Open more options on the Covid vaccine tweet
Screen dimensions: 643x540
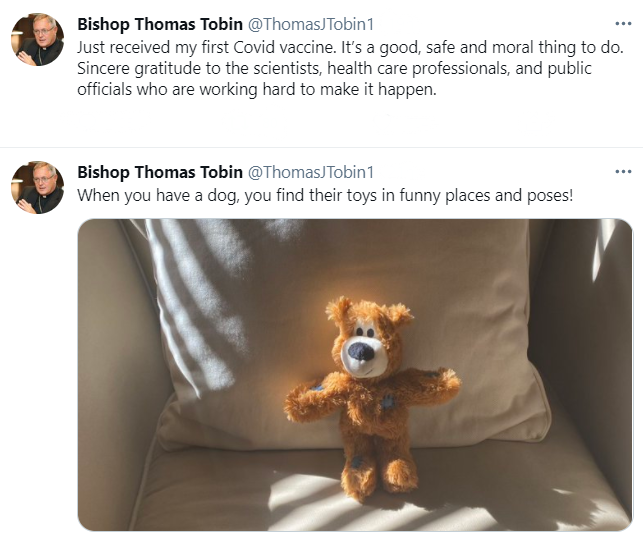(622, 22)
